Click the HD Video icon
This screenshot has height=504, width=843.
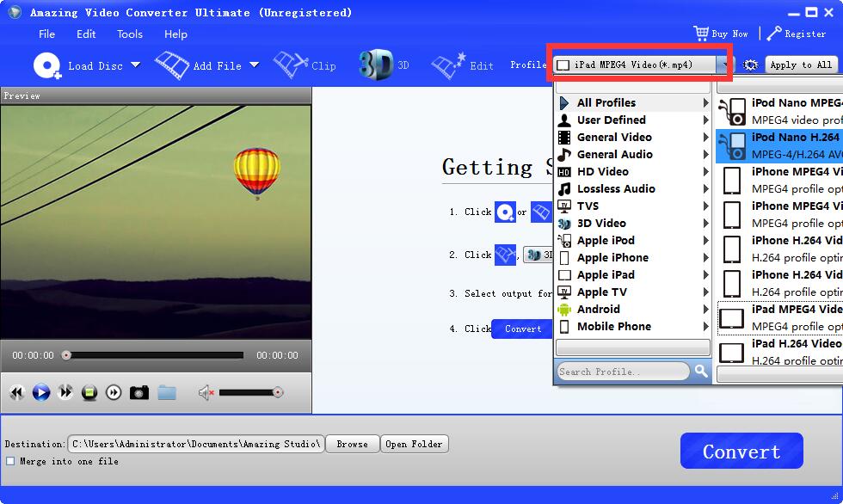[564, 172]
